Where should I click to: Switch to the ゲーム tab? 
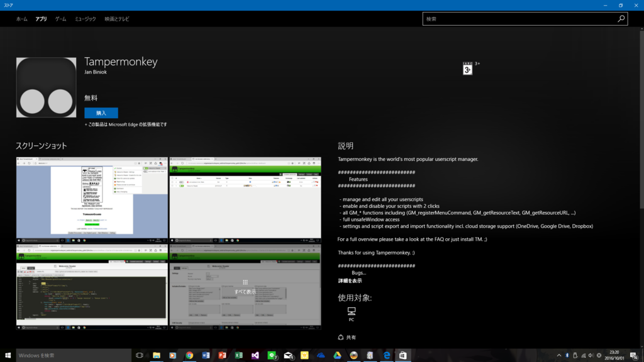(61, 19)
